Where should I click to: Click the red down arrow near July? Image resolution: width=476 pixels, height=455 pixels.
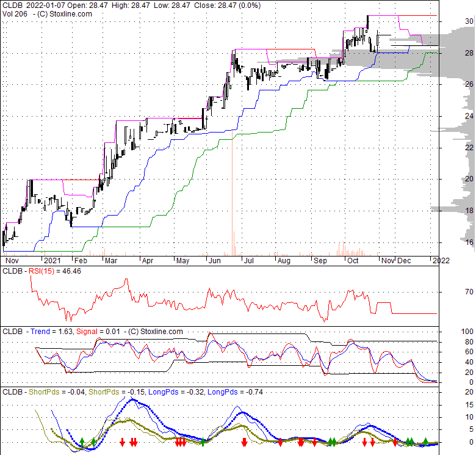click(244, 442)
